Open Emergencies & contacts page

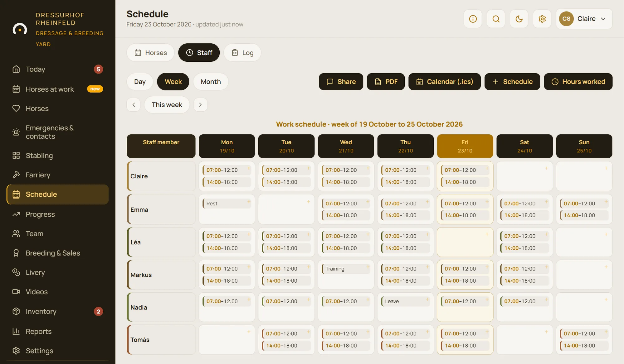click(58, 132)
